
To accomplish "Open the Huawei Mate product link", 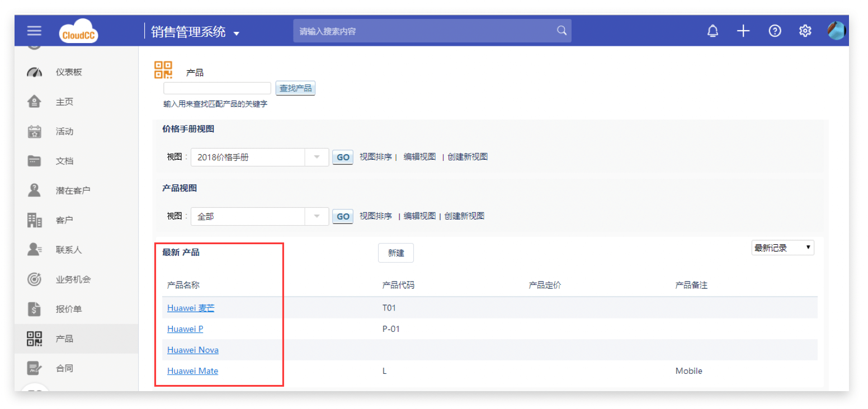I will point(192,371).
